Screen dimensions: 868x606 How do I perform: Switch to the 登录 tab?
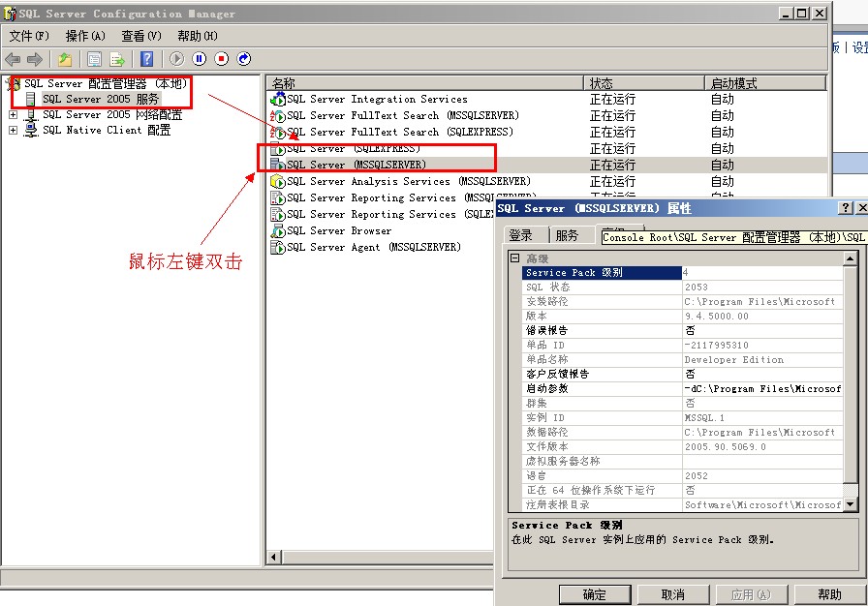coord(520,235)
